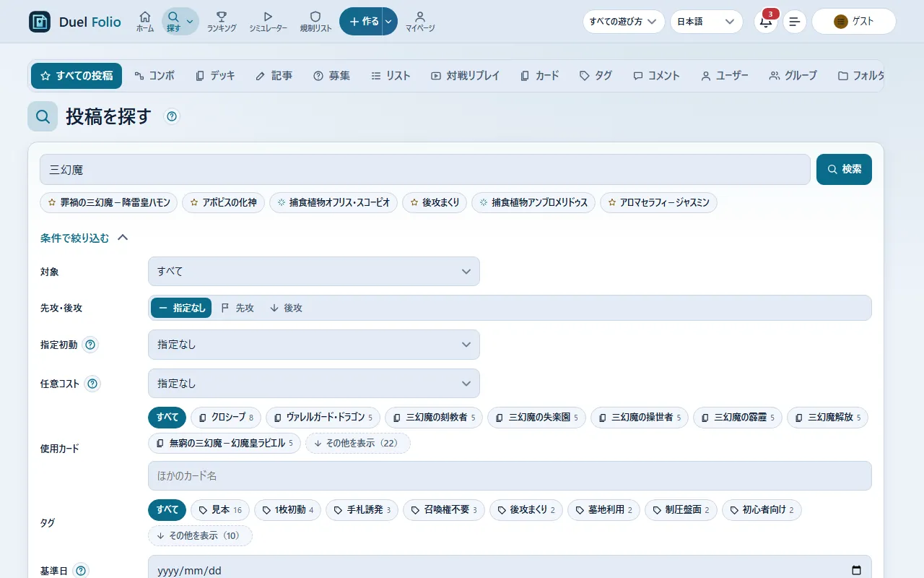Open the すべての遊び方 dropdown
The height and width of the screenshot is (578, 924).
(624, 22)
